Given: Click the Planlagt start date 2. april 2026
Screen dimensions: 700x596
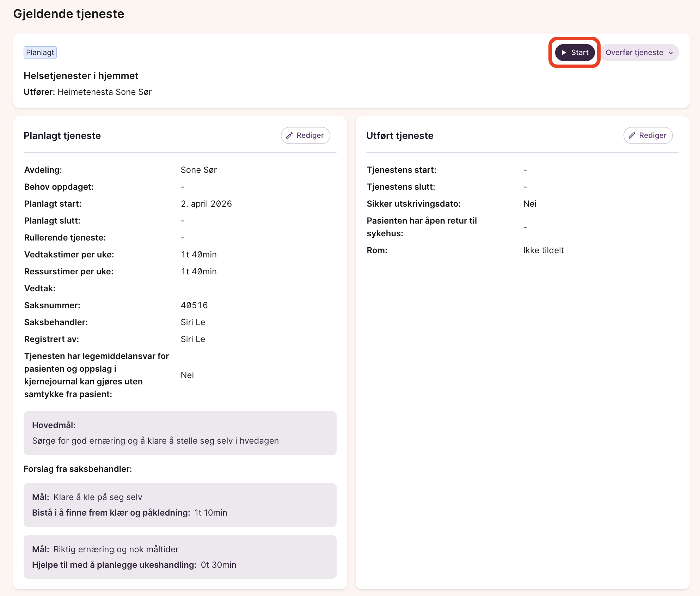Looking at the screenshot, I should coord(206,203).
